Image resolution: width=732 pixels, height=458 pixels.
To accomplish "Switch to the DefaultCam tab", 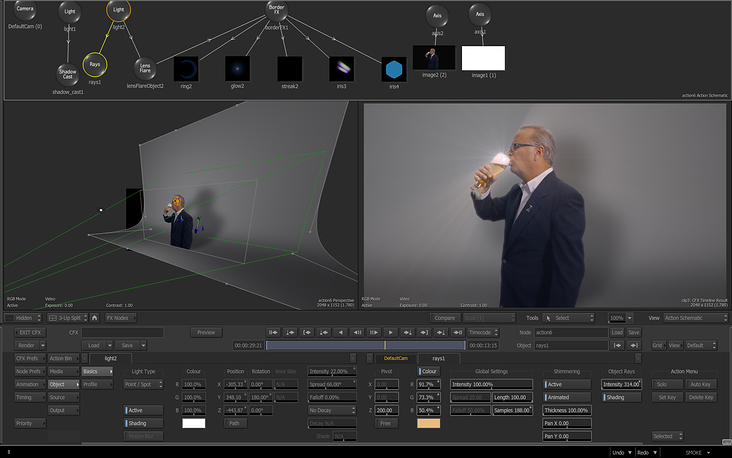I will [395, 359].
